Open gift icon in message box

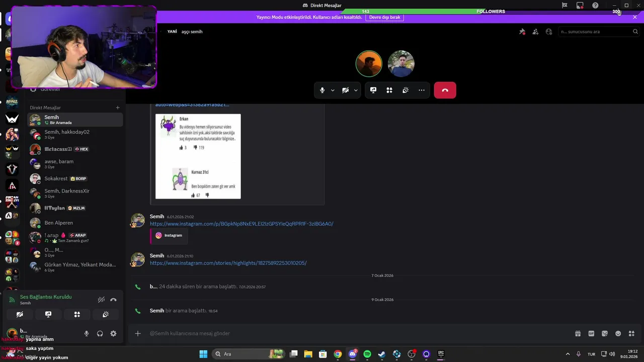point(578,333)
